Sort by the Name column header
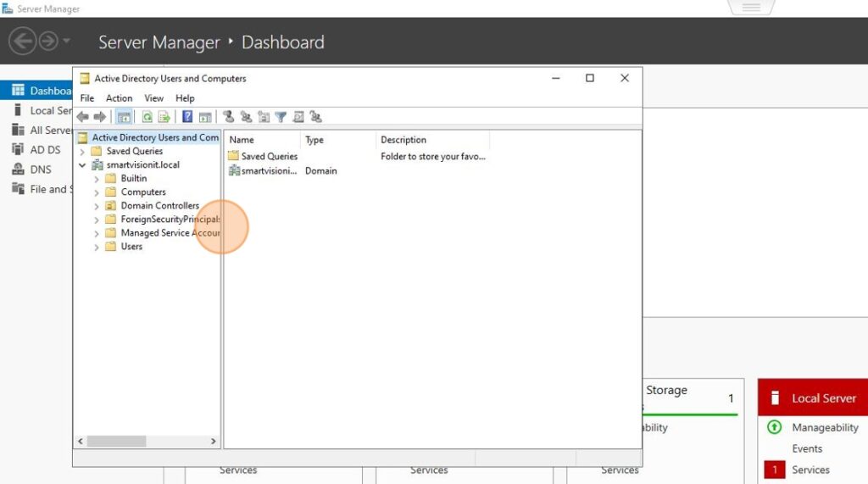This screenshot has height=484, width=868. [263, 140]
